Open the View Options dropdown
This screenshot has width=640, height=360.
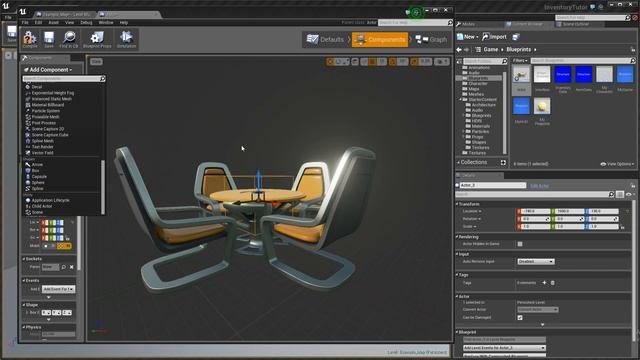(618, 164)
